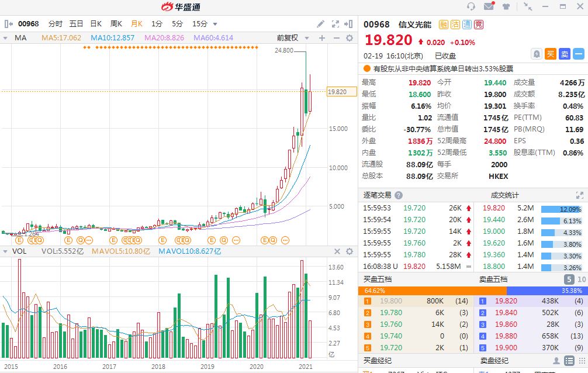Image resolution: width=588 pixels, height=373 pixels.
Task: Activate the pencil drawing tool
Action: [321, 24]
